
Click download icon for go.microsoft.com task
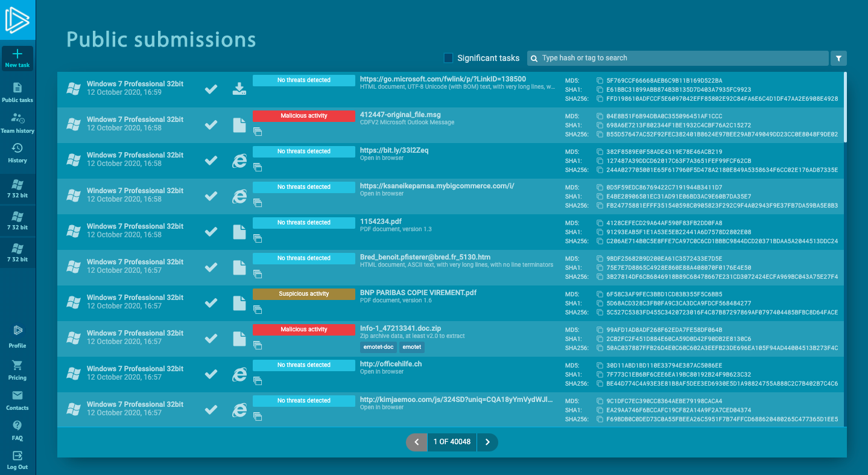(x=239, y=89)
